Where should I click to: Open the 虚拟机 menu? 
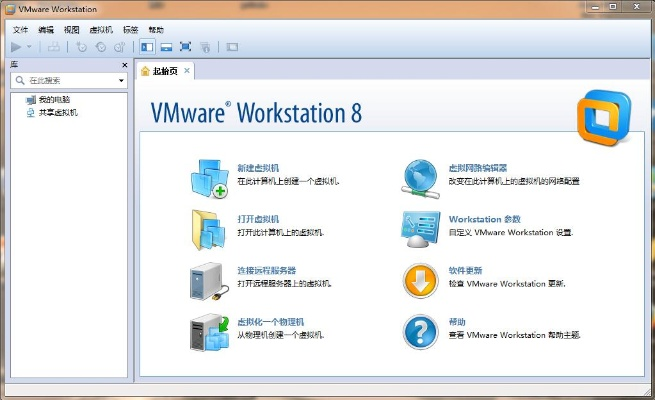[101, 30]
